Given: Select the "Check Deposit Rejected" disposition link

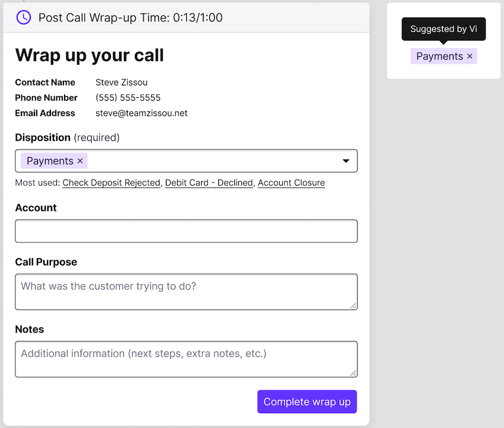Looking at the screenshot, I should pyautogui.click(x=111, y=183).
